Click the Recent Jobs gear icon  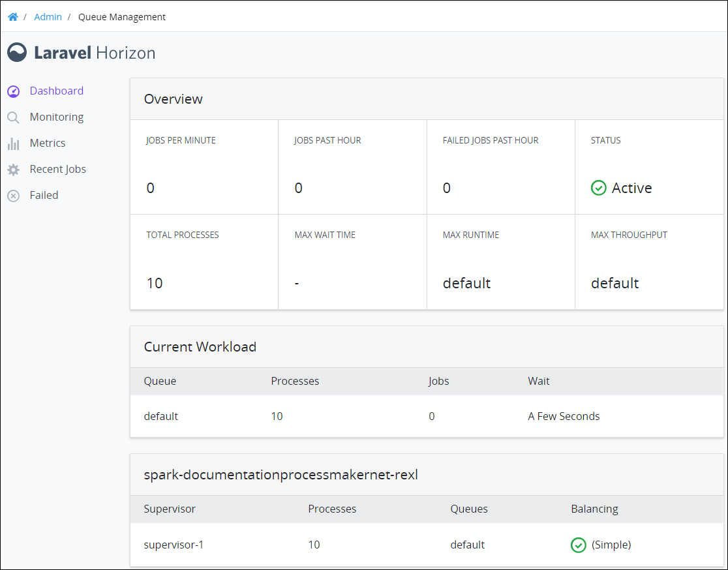click(13, 169)
